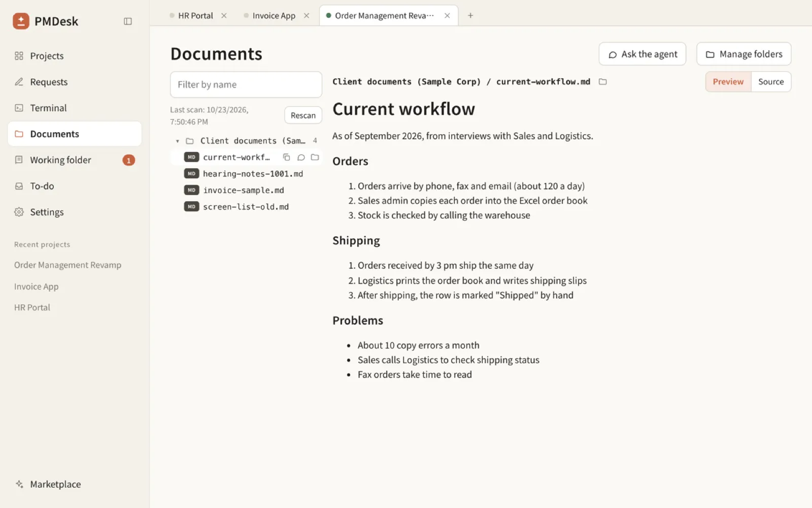812x508 pixels.
Task: Open screen-list-old.md in the file tree
Action: tap(246, 207)
